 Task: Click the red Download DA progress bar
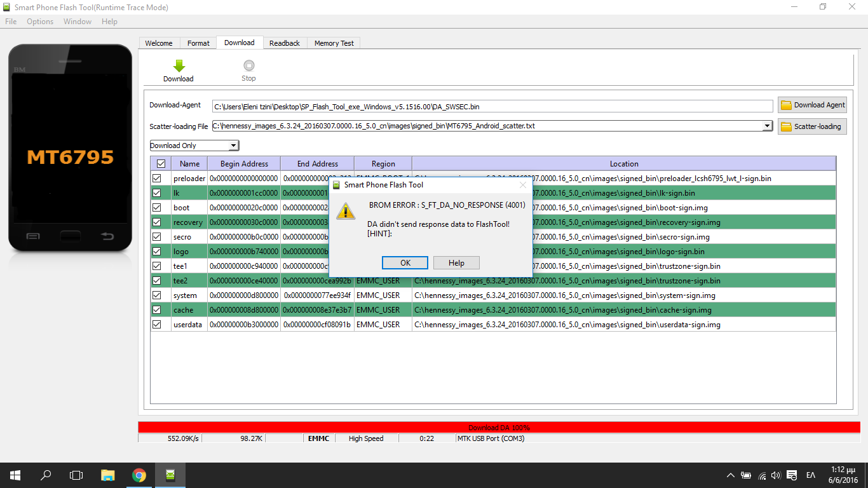(x=499, y=428)
